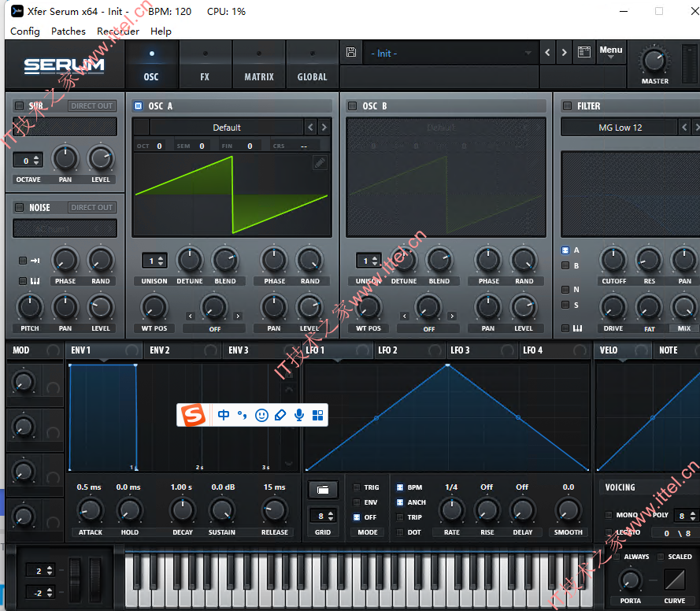Viewport: 700px width, 611px height.
Task: Click the Xfer Serum title bar app icon
Action: (x=17, y=11)
